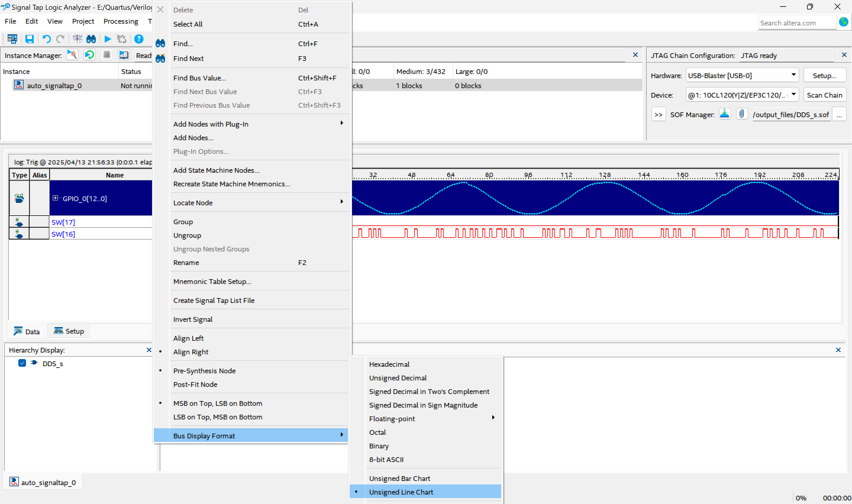This screenshot has width=852, height=504.
Task: Click the Scan Chain button
Action: (824, 95)
